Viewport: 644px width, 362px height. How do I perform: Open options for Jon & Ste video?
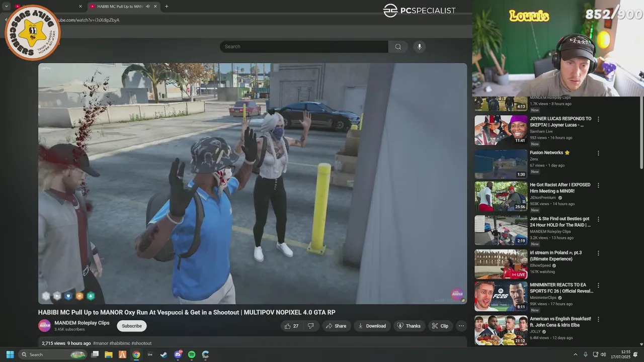[598, 219]
